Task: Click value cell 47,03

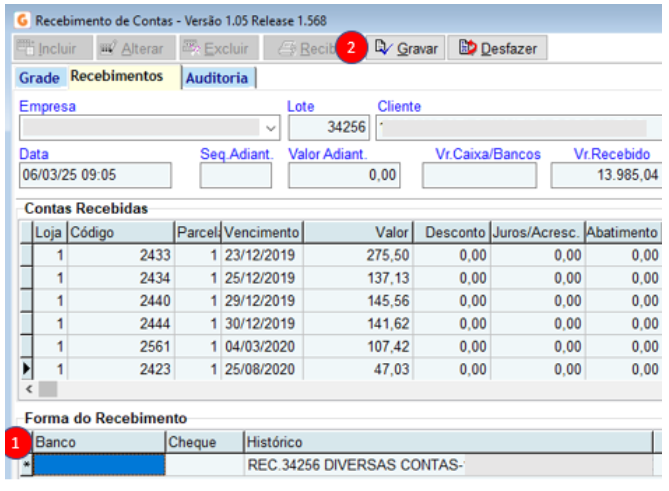Action: point(358,369)
